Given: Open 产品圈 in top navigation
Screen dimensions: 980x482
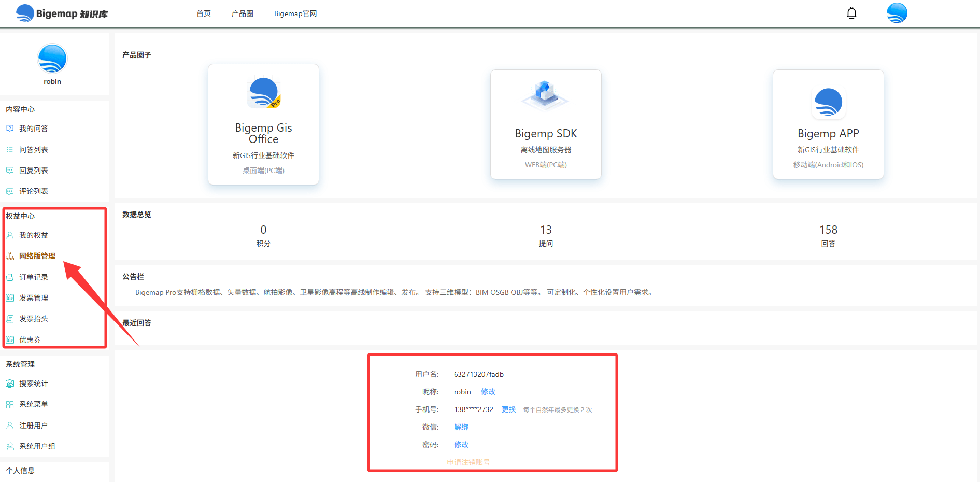Looking at the screenshot, I should (x=243, y=13).
